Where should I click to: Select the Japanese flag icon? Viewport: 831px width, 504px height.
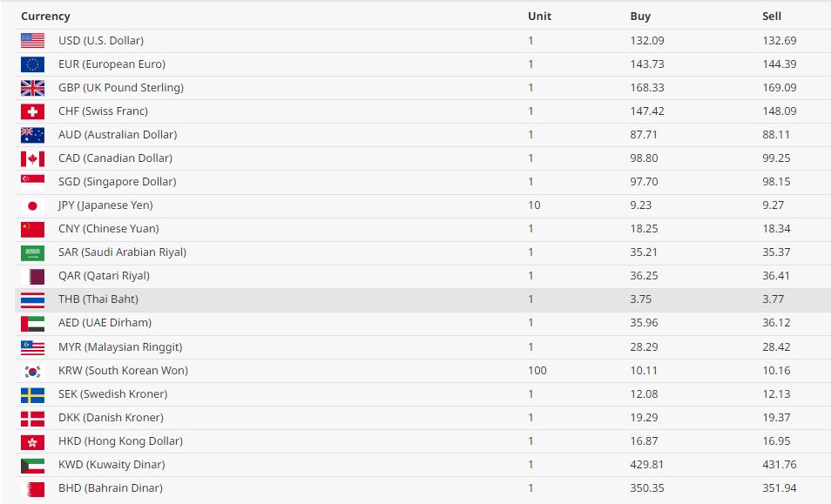click(x=32, y=205)
